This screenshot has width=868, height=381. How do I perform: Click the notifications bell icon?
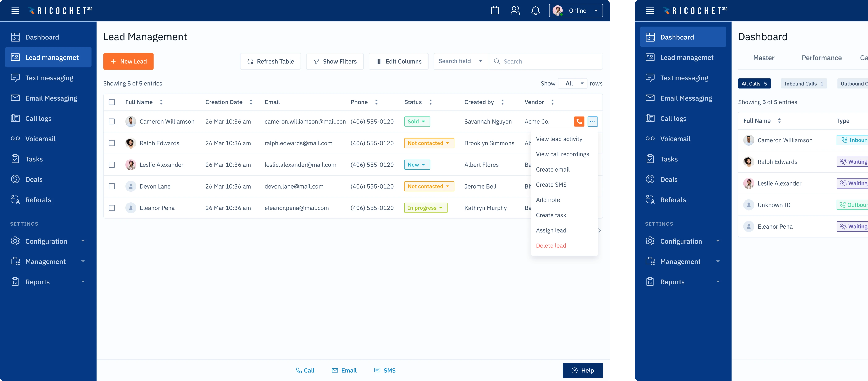pyautogui.click(x=535, y=11)
